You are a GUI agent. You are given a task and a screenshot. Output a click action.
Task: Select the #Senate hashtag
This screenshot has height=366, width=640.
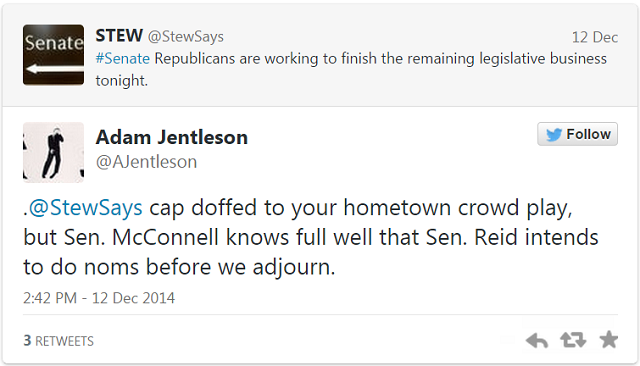122,59
